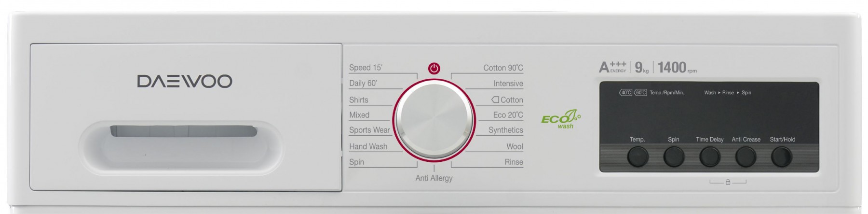Tap the 40°C temperature indicator icon
The width and height of the screenshot is (868, 214).
[625, 93]
